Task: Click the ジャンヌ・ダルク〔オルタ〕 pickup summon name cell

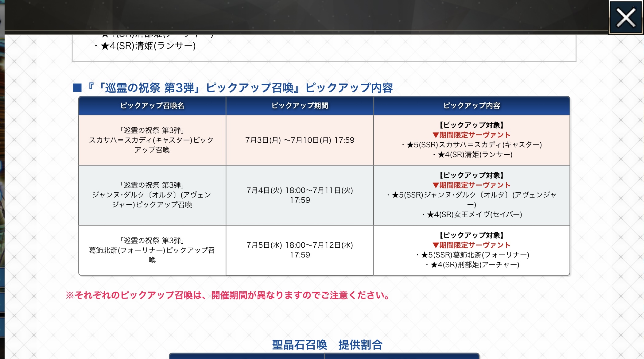Action: 152,195
